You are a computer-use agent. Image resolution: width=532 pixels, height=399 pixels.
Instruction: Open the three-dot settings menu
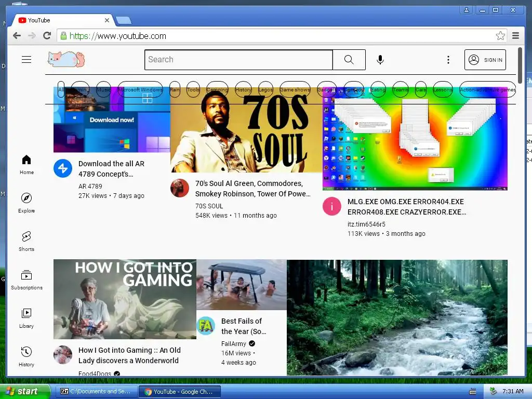click(x=448, y=60)
